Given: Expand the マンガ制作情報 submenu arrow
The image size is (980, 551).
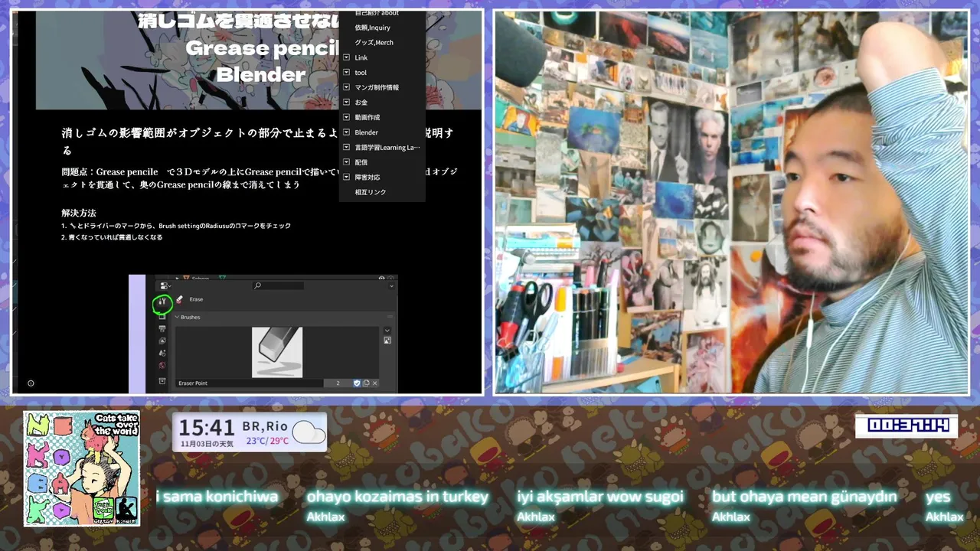Looking at the screenshot, I should click(x=346, y=87).
